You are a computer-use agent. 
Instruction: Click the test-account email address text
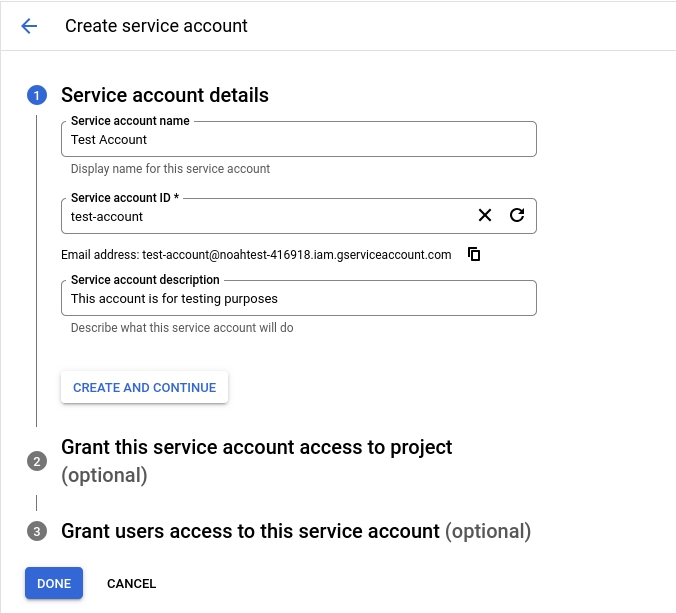point(296,255)
